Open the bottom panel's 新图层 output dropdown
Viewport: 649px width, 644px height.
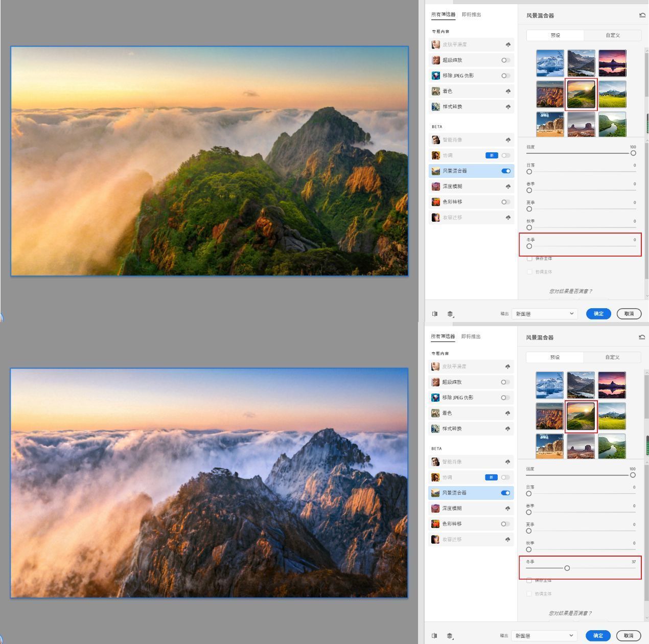coord(543,636)
